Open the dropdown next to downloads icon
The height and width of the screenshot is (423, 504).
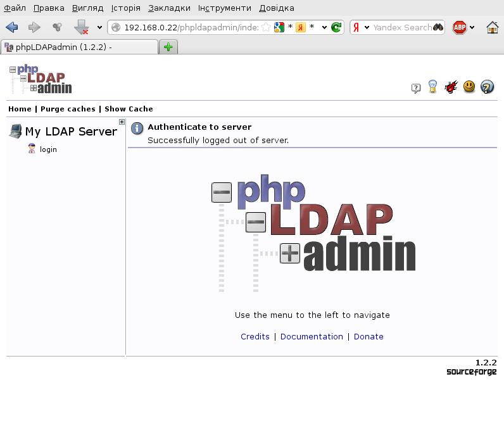pyautogui.click(x=99, y=27)
